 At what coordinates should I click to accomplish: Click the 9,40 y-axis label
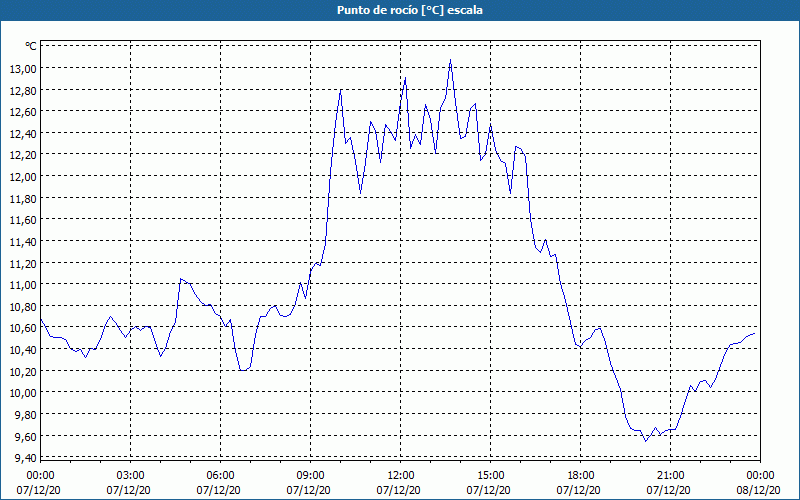point(26,459)
